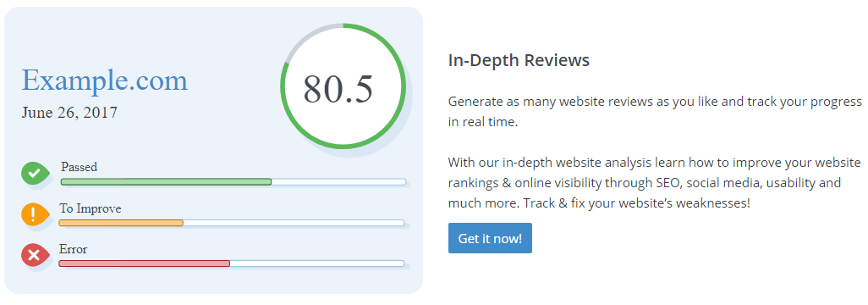Select the In-Depth Reviews heading
Image resolution: width=868 pixels, height=305 pixels.
click(519, 60)
